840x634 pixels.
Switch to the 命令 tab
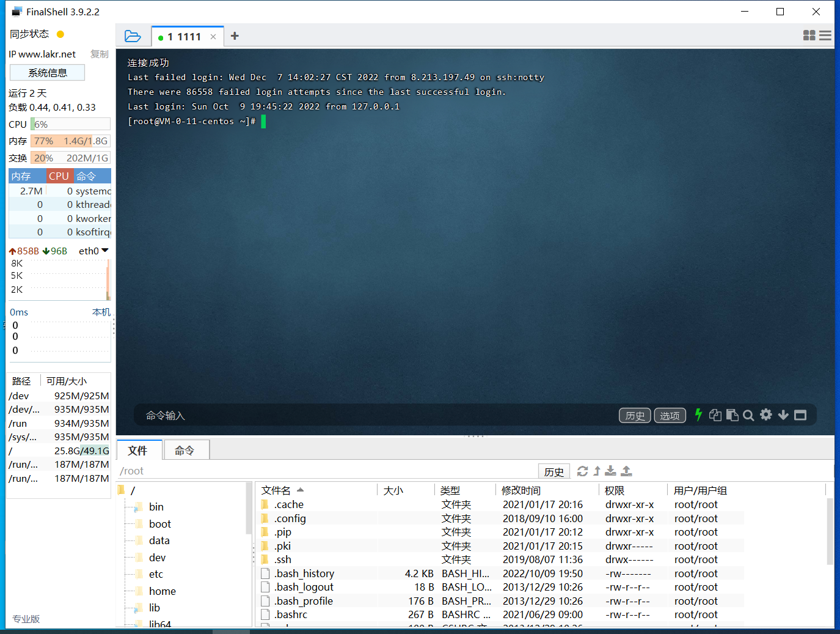click(186, 450)
